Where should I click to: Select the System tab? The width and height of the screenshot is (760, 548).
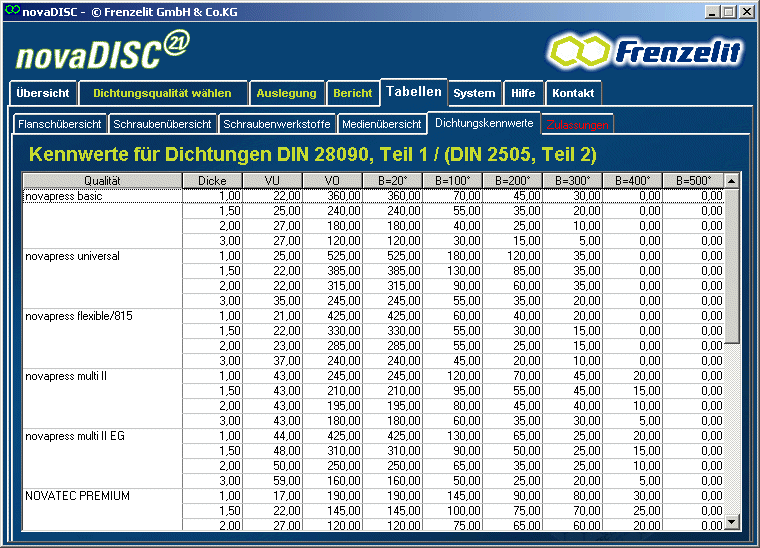point(474,93)
